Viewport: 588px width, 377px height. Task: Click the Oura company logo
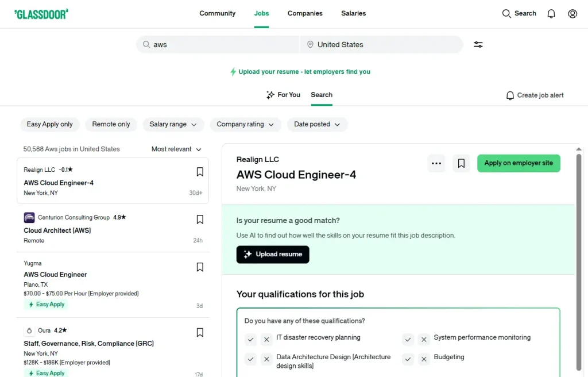tap(29, 331)
